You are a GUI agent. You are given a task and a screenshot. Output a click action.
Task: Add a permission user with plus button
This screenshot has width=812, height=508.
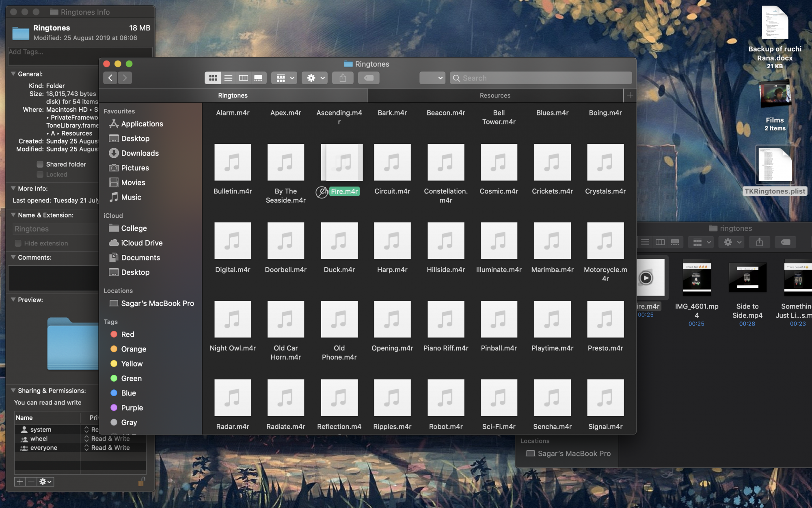[19, 482]
